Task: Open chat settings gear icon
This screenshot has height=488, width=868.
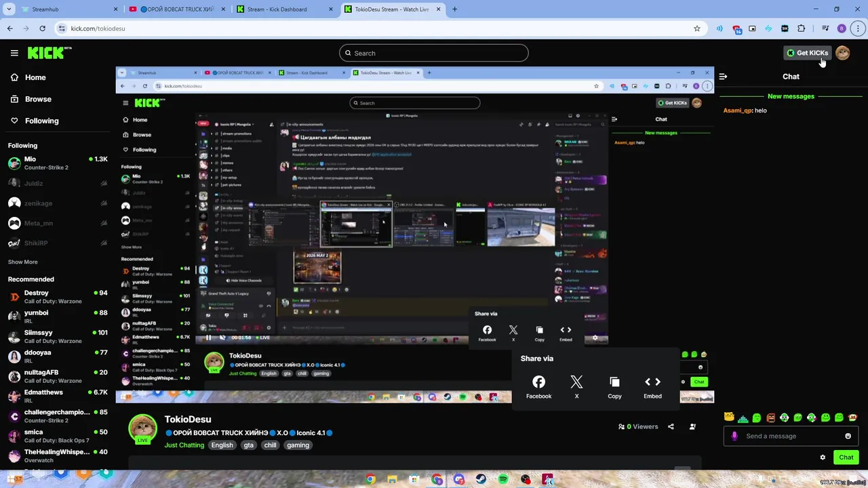Action: coord(823,457)
